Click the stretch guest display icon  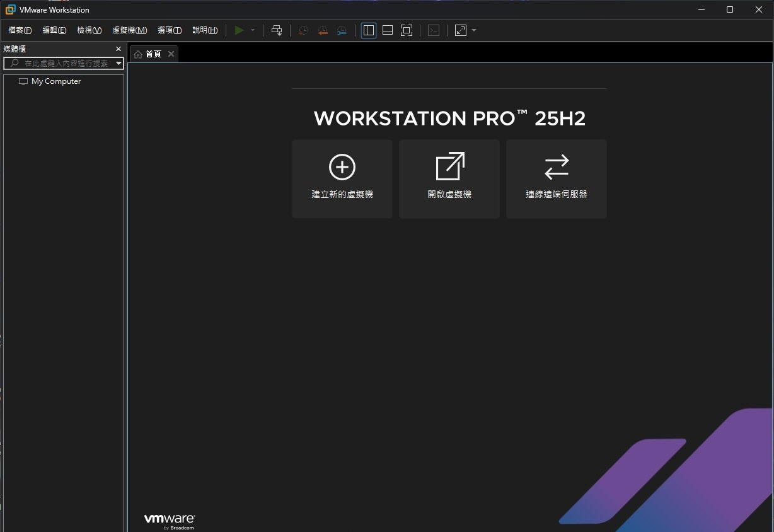tap(461, 30)
